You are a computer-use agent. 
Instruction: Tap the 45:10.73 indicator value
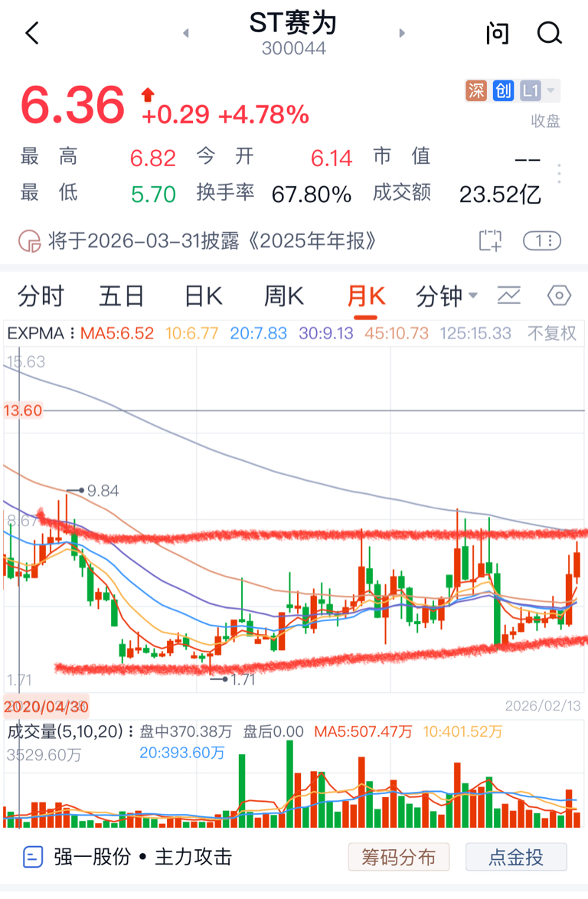point(397,333)
